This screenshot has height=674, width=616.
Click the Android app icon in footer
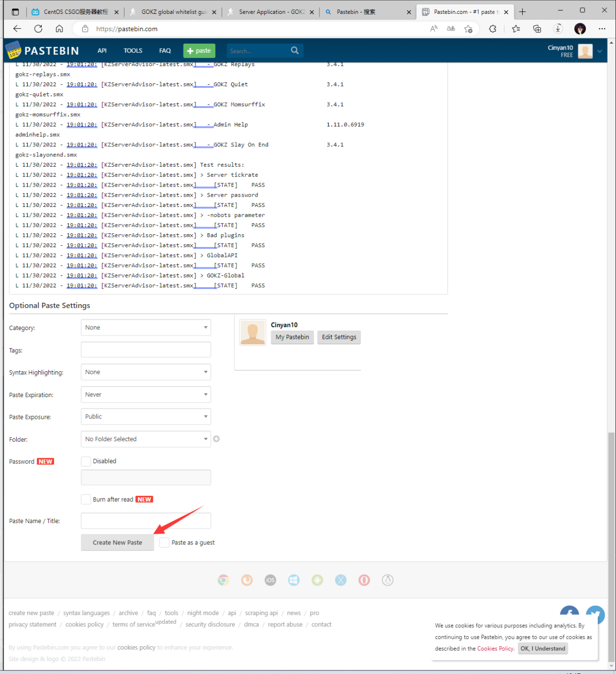(317, 580)
